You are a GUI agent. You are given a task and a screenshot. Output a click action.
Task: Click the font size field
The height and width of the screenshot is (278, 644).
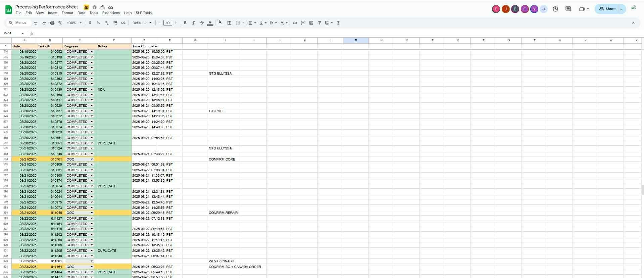(x=167, y=23)
